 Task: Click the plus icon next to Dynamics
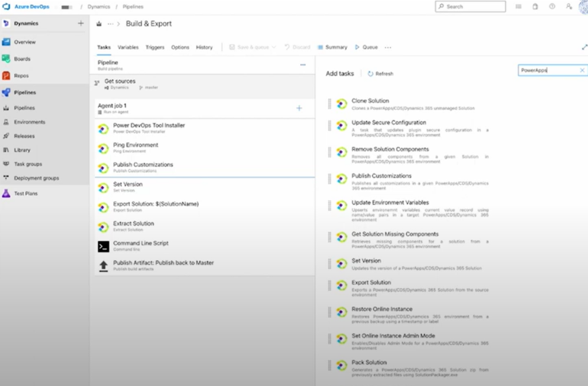coord(80,24)
